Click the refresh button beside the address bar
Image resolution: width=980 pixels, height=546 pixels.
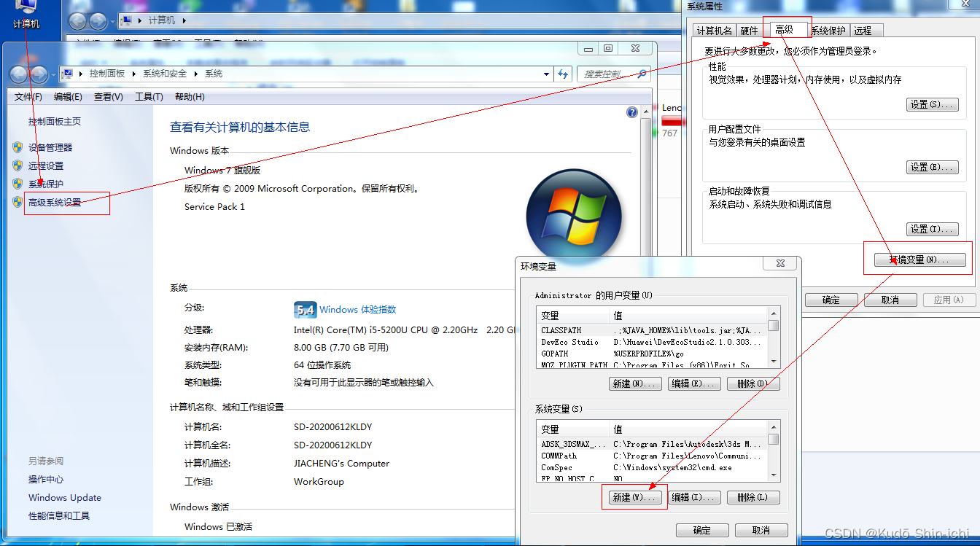(x=563, y=74)
